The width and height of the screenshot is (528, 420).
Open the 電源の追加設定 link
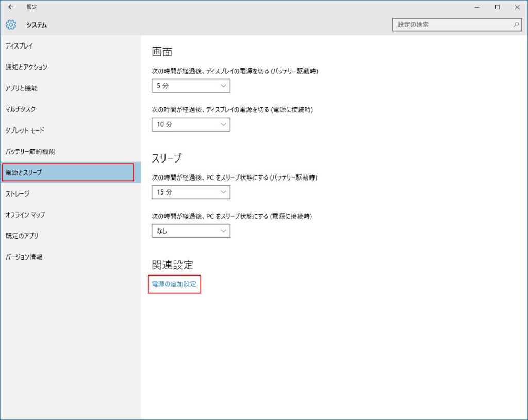(174, 284)
